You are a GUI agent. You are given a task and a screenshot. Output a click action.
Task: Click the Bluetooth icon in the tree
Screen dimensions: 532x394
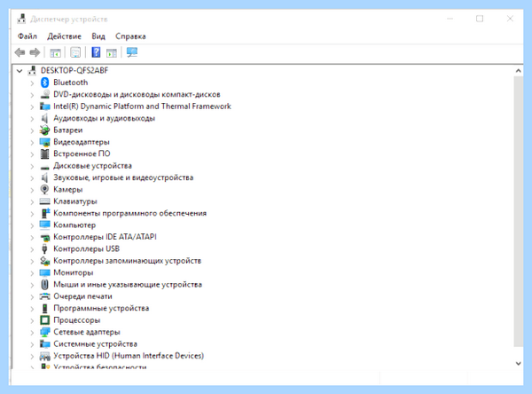44,83
